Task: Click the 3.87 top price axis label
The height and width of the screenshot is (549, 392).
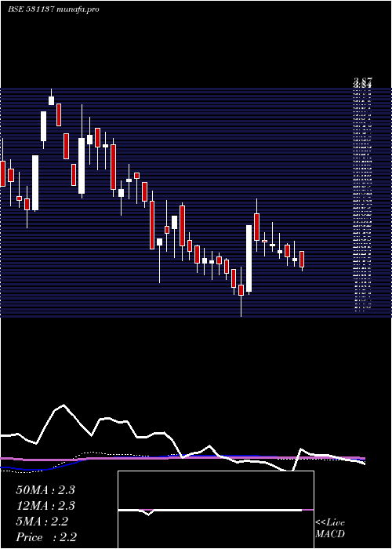Action: tap(362, 81)
